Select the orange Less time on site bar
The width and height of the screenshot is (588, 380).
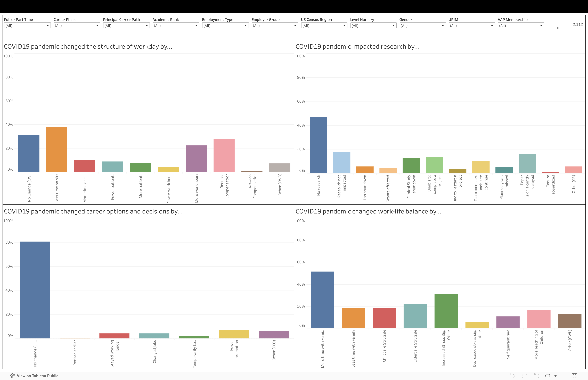(56, 149)
